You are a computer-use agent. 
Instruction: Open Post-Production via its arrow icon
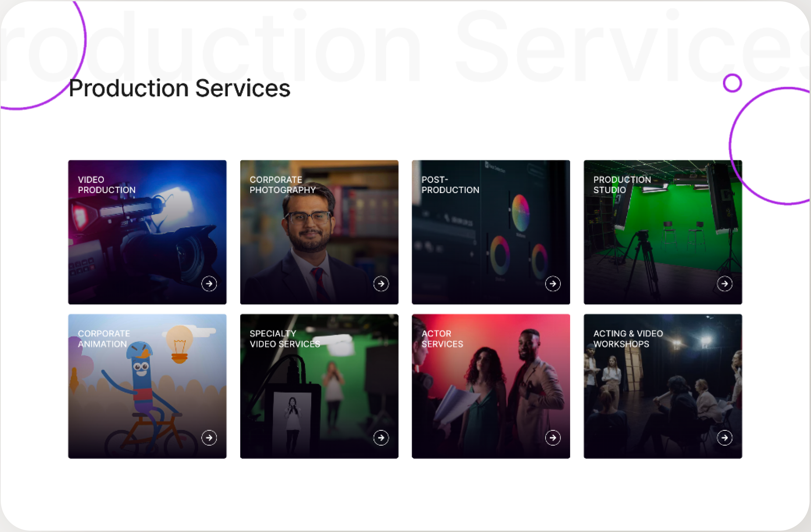[x=553, y=284]
